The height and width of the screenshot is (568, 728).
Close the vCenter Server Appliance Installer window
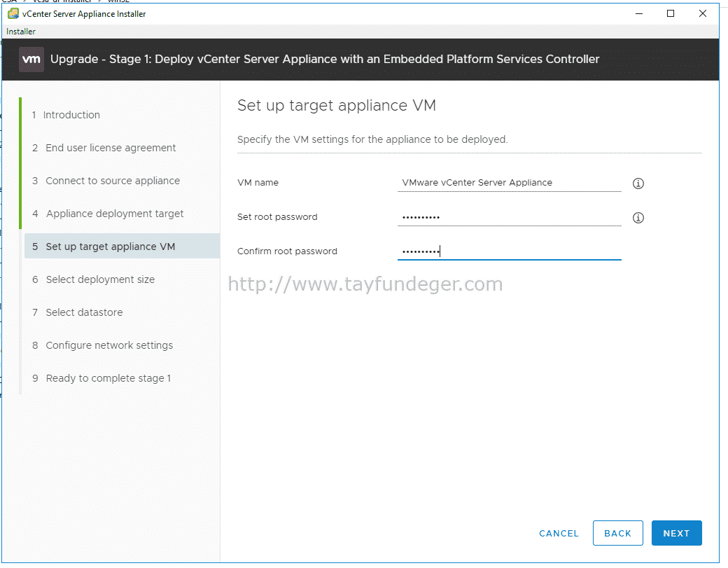click(703, 13)
